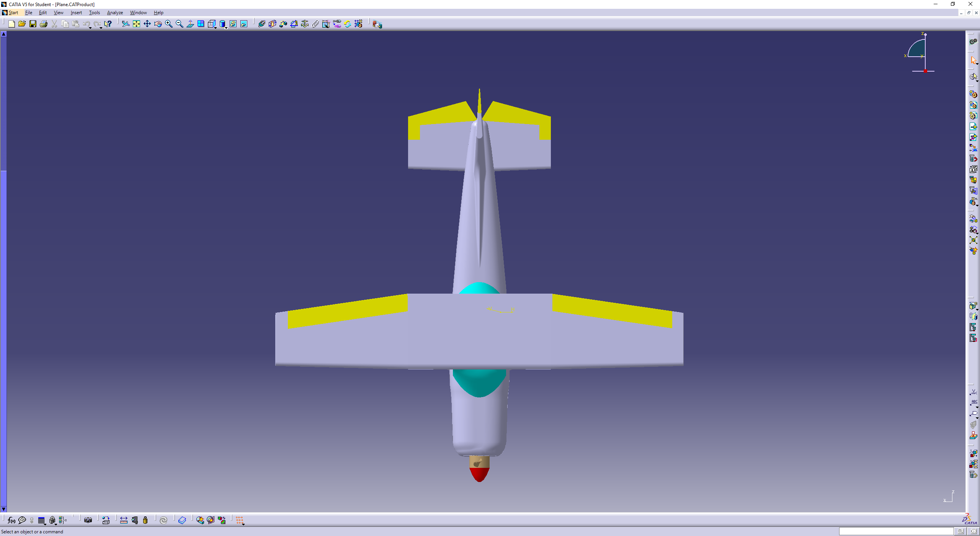
Task: Select the Pan view tool
Action: pos(147,24)
